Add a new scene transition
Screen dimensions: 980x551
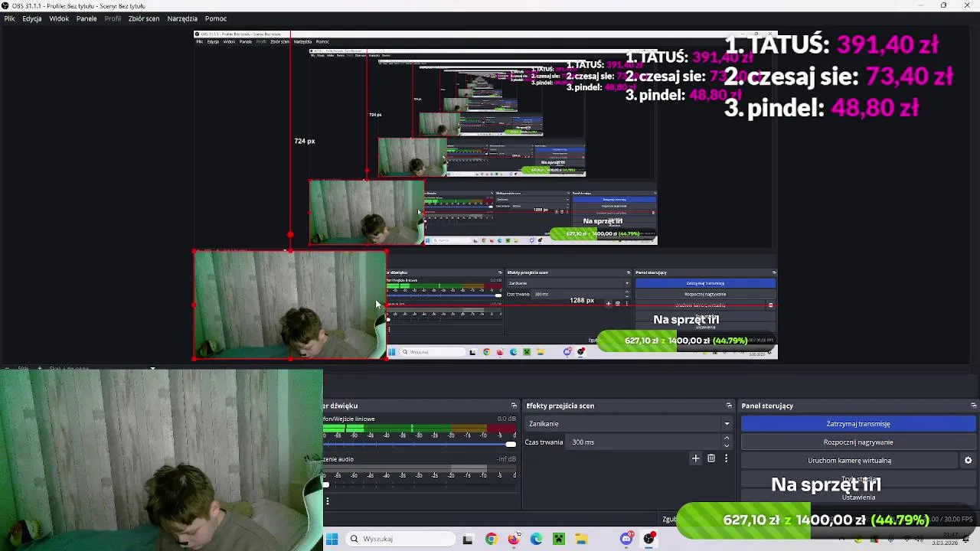(x=695, y=458)
